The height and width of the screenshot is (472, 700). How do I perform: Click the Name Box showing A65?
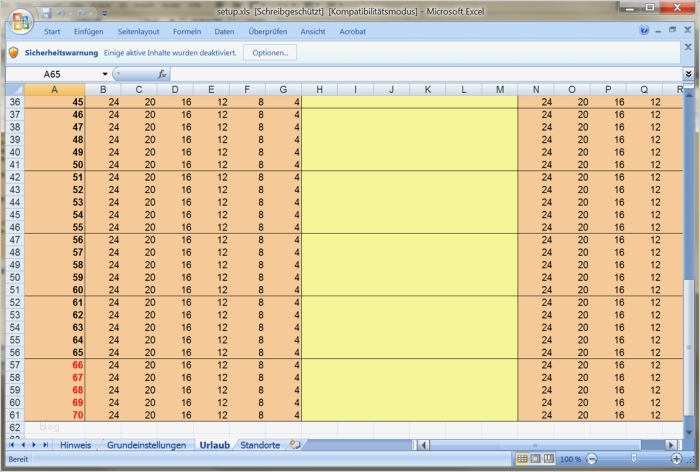(x=53, y=74)
